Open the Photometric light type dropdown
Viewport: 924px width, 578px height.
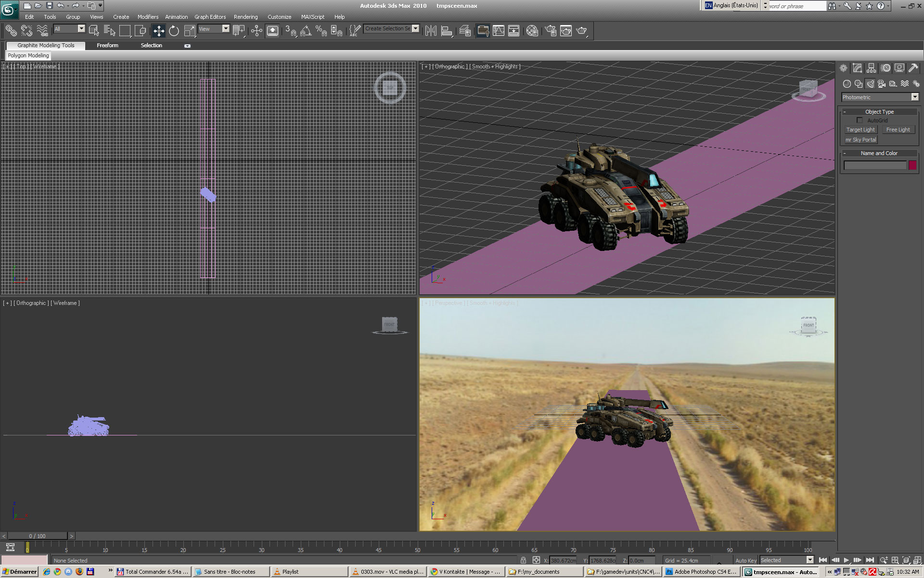(914, 97)
